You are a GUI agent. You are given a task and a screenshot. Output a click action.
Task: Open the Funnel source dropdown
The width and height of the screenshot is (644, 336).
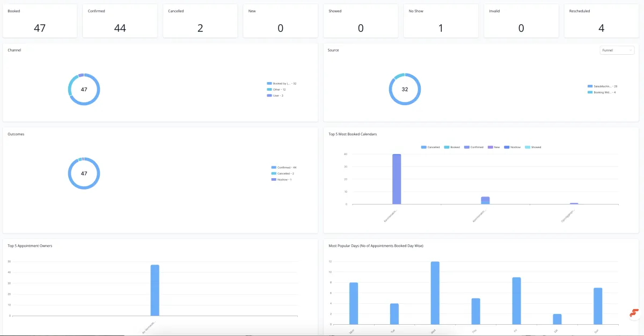click(617, 50)
